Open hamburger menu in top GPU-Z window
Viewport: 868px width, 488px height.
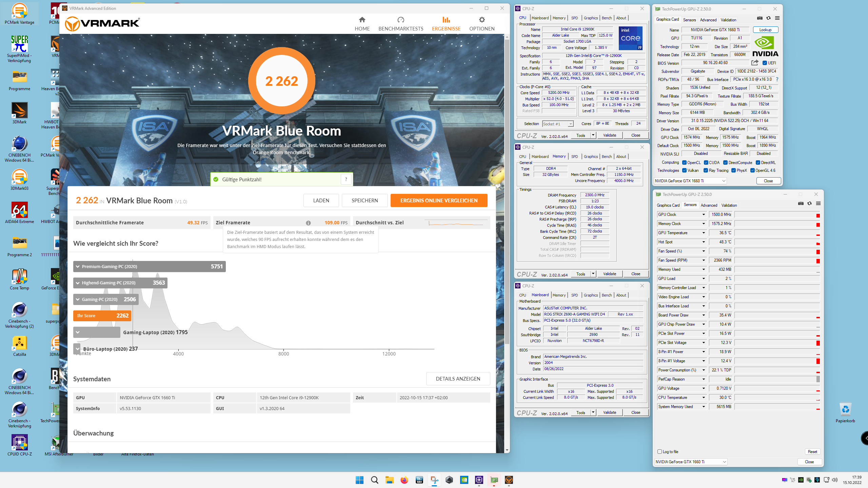click(x=777, y=18)
